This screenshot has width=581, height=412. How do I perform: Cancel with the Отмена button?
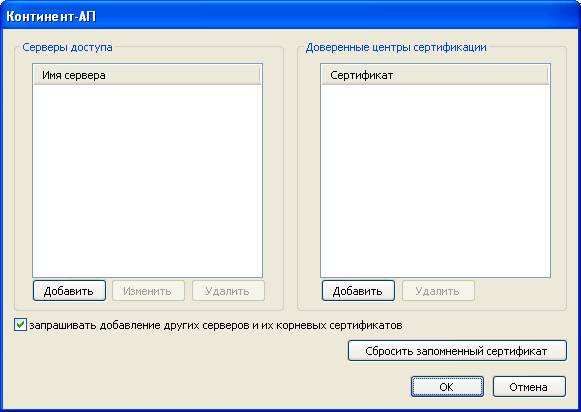tap(529, 387)
